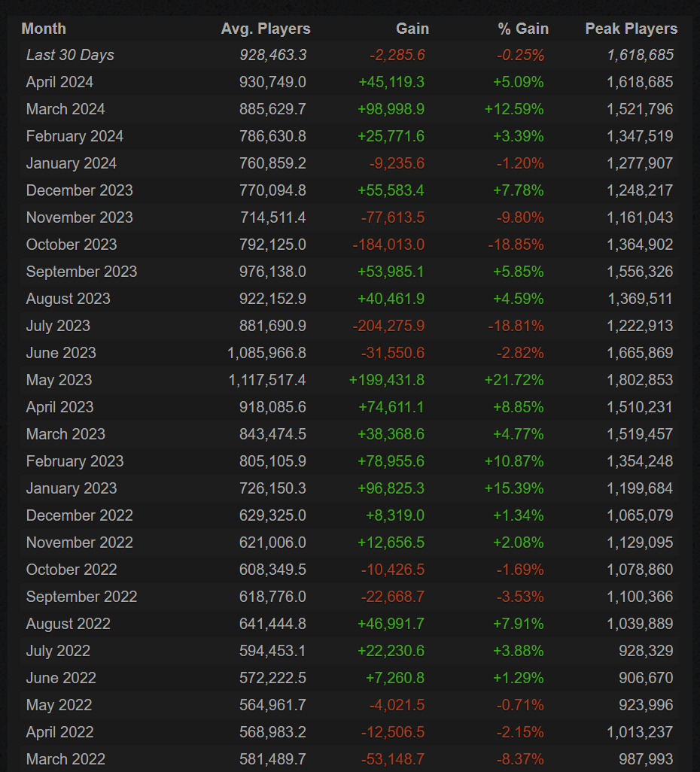Click the percent gain +7.78%
Screen dimensions: 700x772
coord(519,190)
